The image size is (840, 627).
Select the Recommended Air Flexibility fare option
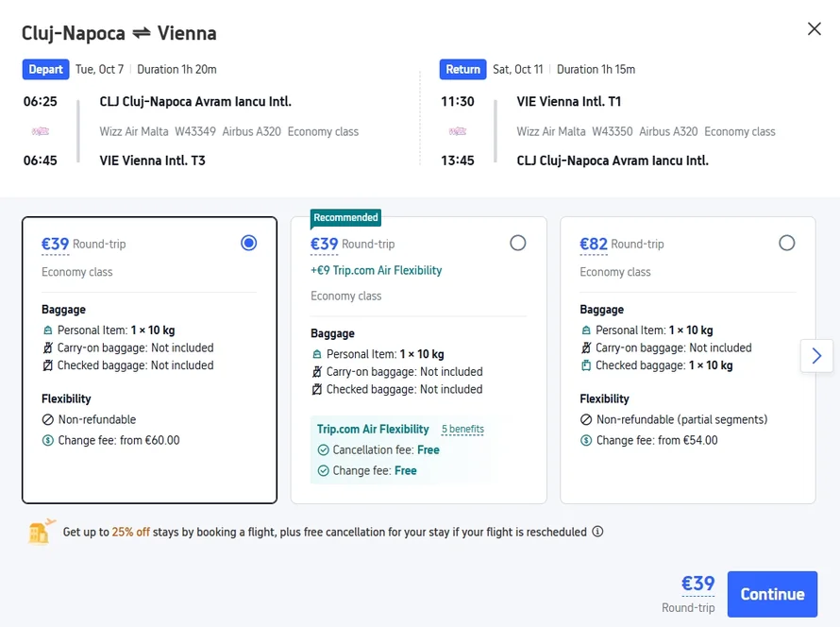(517, 243)
